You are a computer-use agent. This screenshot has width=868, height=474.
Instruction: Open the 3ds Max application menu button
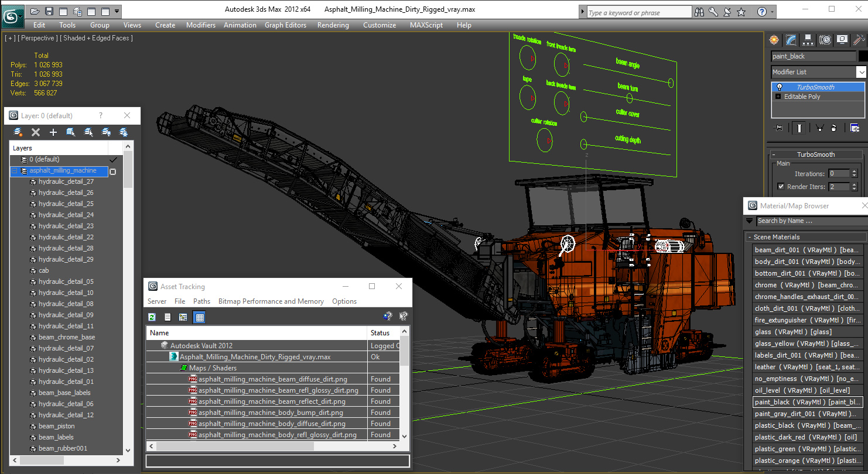coord(12,15)
